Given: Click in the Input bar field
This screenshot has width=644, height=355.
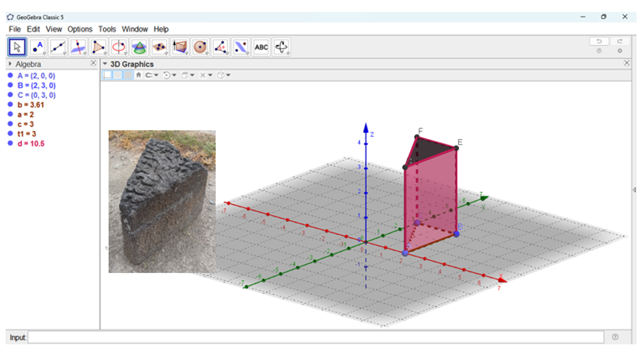Looking at the screenshot, I should point(315,337).
